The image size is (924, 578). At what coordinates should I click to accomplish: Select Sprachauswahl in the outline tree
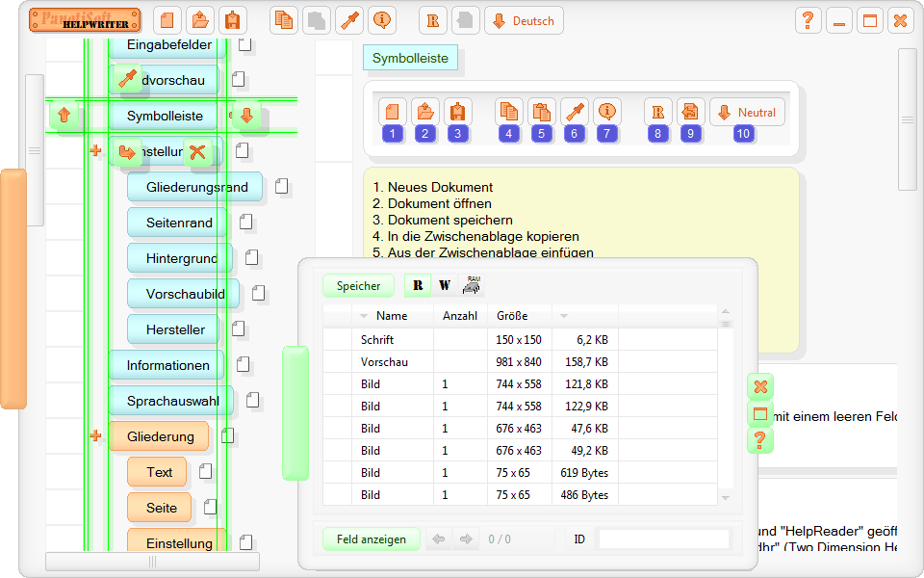click(x=172, y=401)
